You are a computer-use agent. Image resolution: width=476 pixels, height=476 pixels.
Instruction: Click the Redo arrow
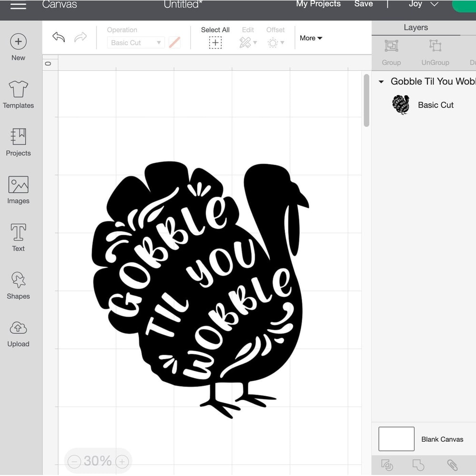[80, 38]
